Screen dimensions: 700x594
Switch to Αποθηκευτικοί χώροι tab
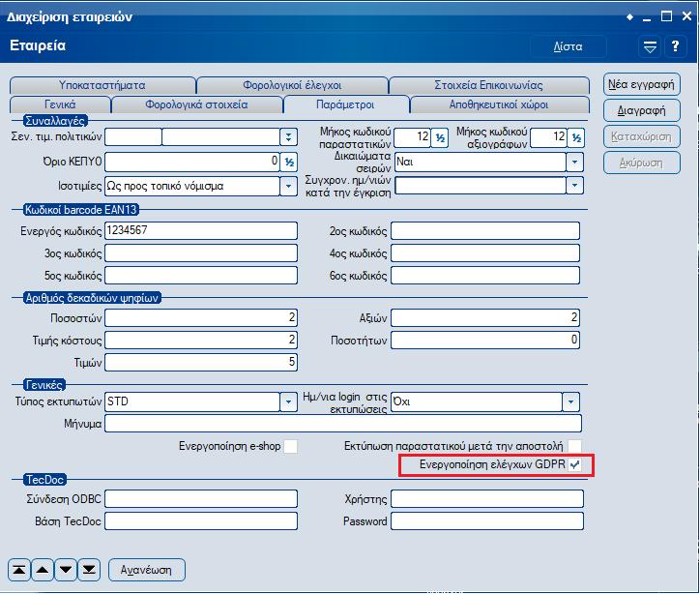click(x=499, y=104)
